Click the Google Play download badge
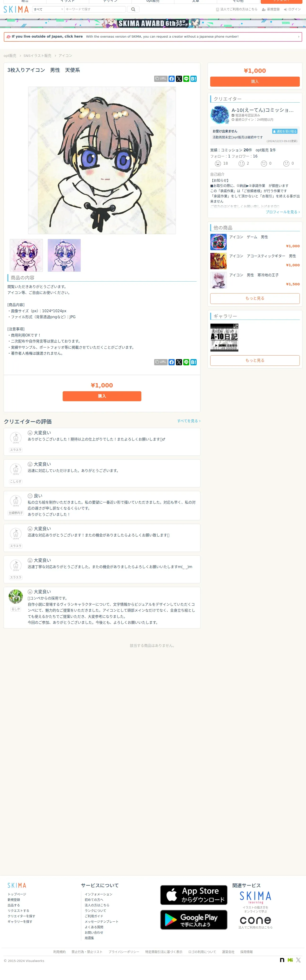Image resolution: width=306 pixels, height=980 pixels. click(194, 920)
